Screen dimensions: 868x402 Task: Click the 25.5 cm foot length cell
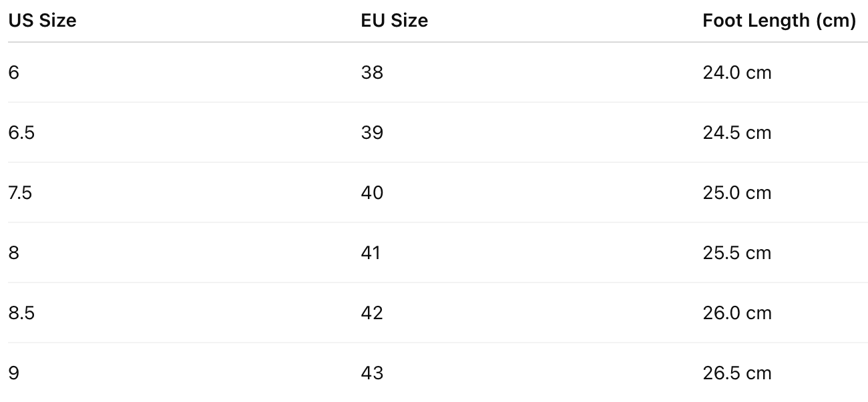(x=736, y=252)
